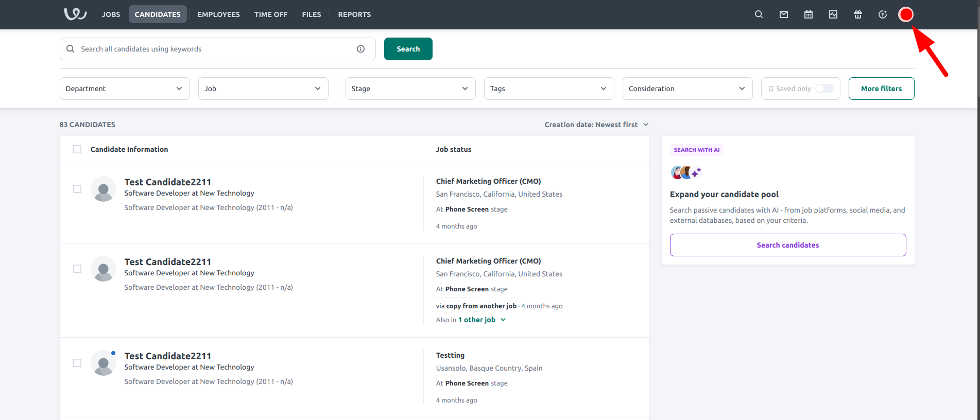This screenshot has width=980, height=420.
Task: Go to the JOBS section
Action: [111, 14]
